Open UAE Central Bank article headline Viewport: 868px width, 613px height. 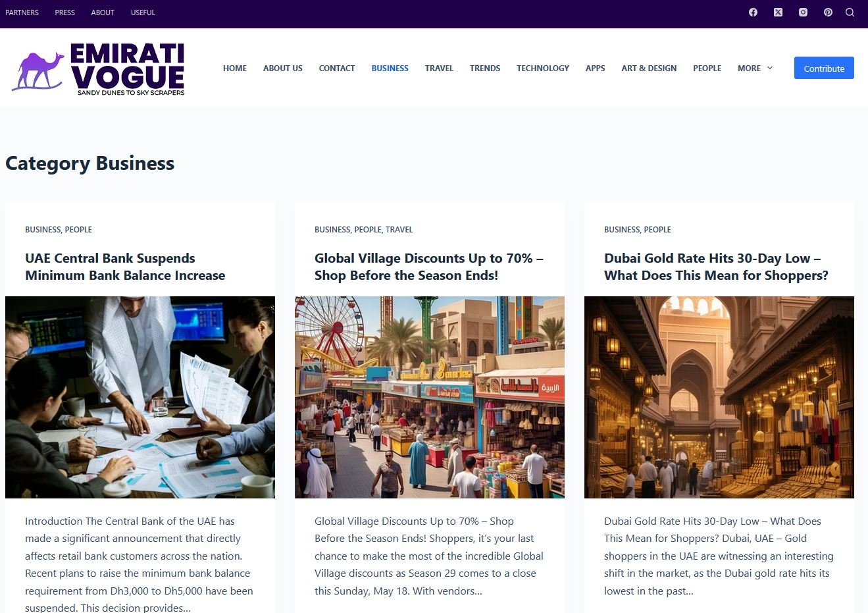(x=125, y=267)
